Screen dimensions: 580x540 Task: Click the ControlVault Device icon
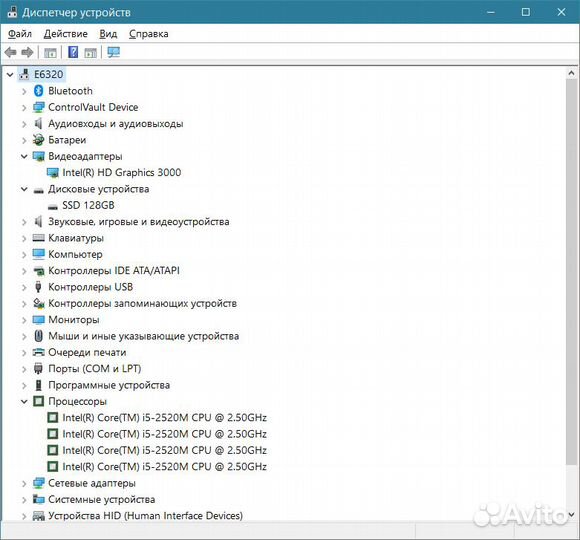tap(38, 107)
